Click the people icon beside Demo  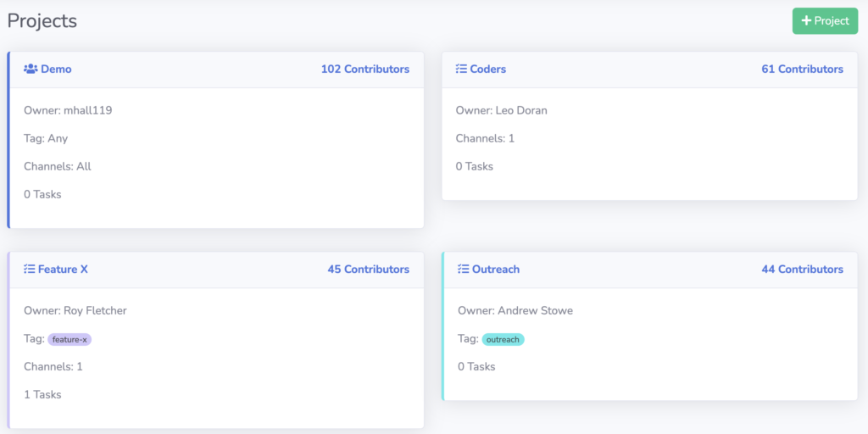pyautogui.click(x=31, y=70)
